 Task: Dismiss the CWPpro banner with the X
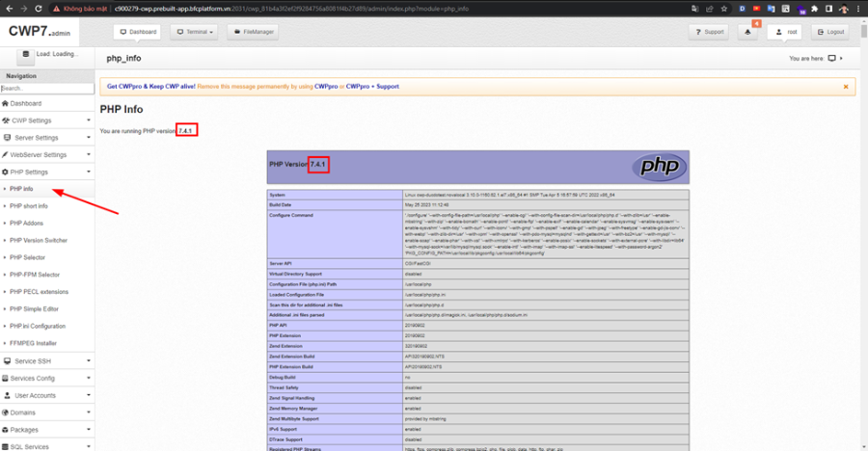(845, 87)
